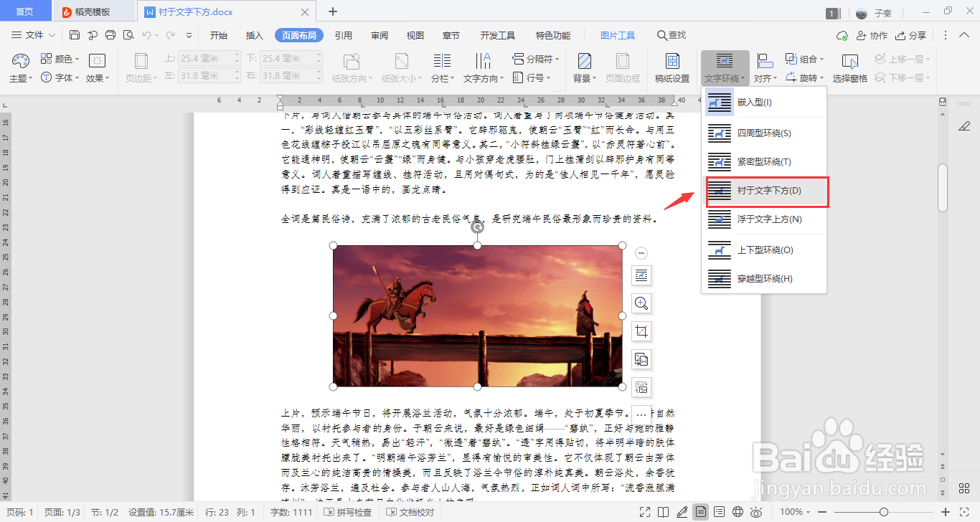The width and height of the screenshot is (980, 522).
Task: Toggle eye protection mode in status bar
Action: click(756, 512)
